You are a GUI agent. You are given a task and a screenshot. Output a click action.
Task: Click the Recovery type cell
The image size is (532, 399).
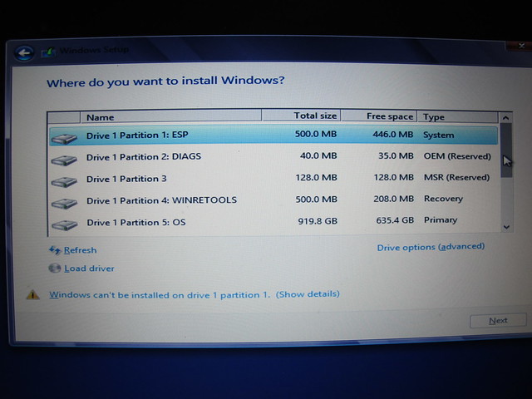443,199
